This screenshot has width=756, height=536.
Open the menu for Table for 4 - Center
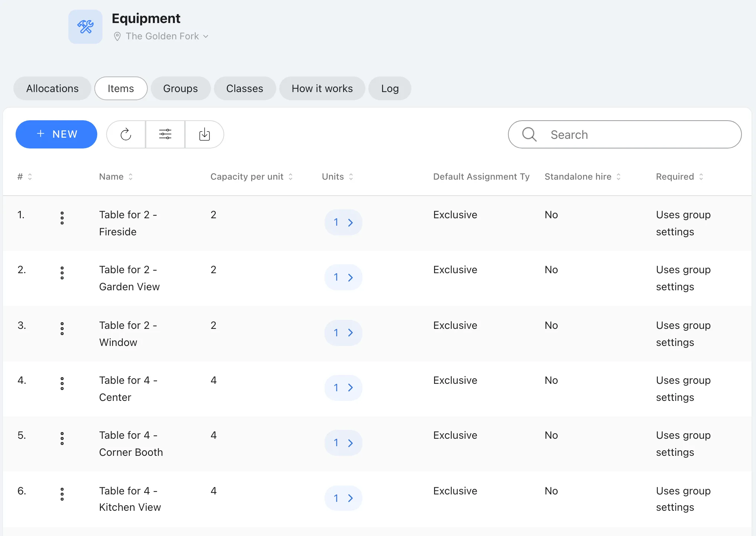[x=62, y=383]
